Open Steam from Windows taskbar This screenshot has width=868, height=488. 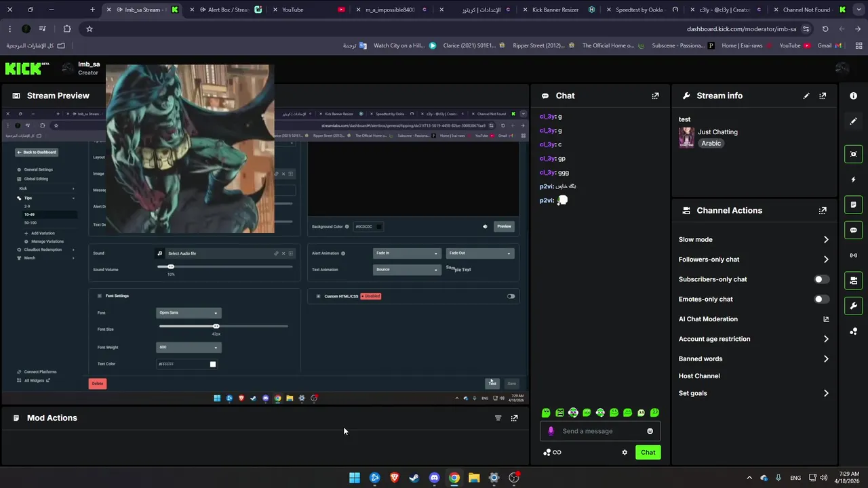point(414,478)
